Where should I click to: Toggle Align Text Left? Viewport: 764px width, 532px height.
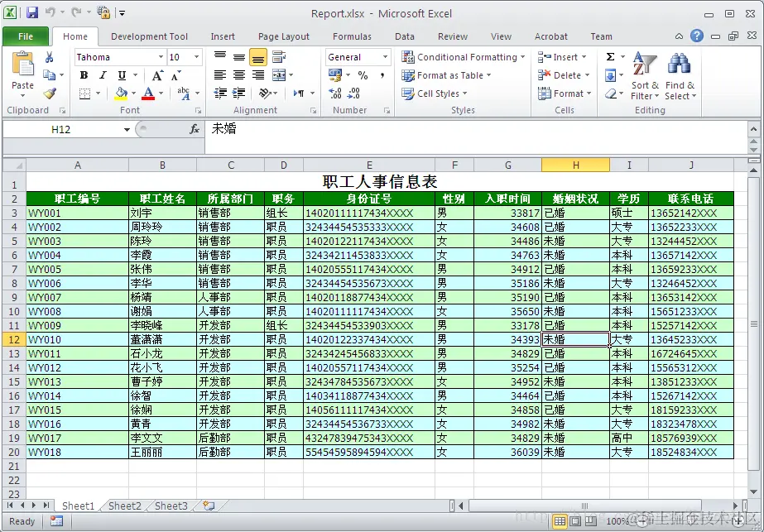pos(219,75)
